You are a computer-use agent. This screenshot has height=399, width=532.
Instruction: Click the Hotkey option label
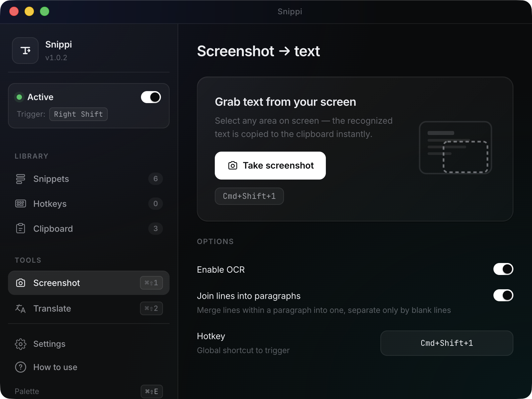(211, 336)
